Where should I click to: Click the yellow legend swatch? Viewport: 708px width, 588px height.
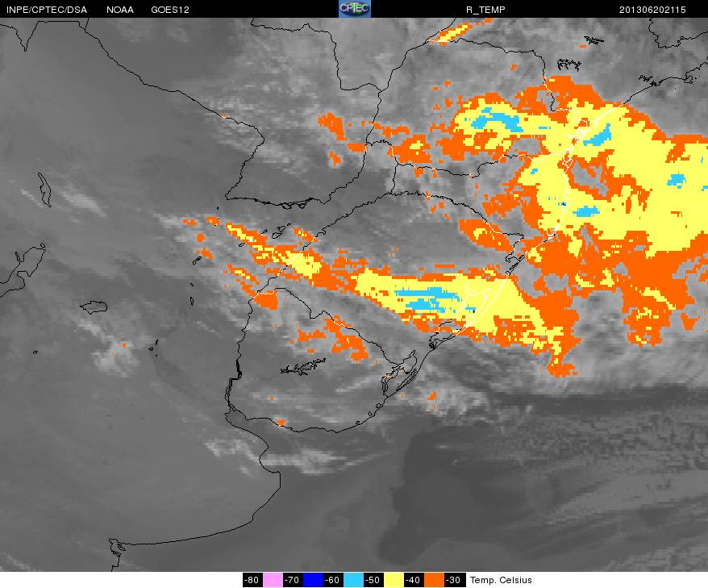(394, 580)
